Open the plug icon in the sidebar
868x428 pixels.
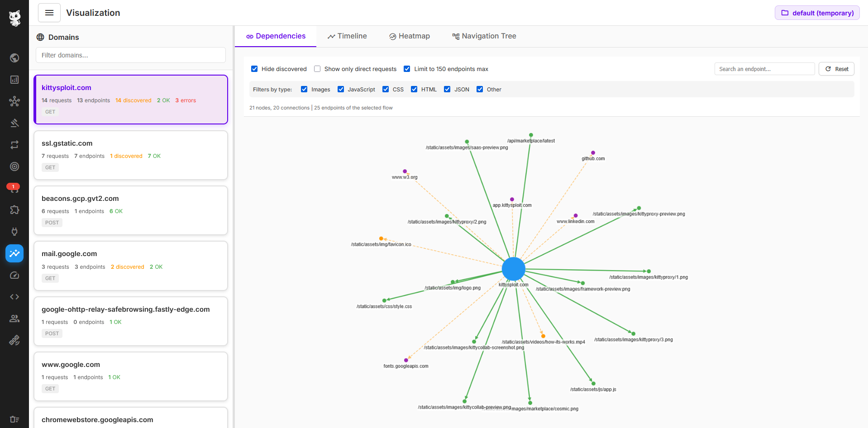14,232
